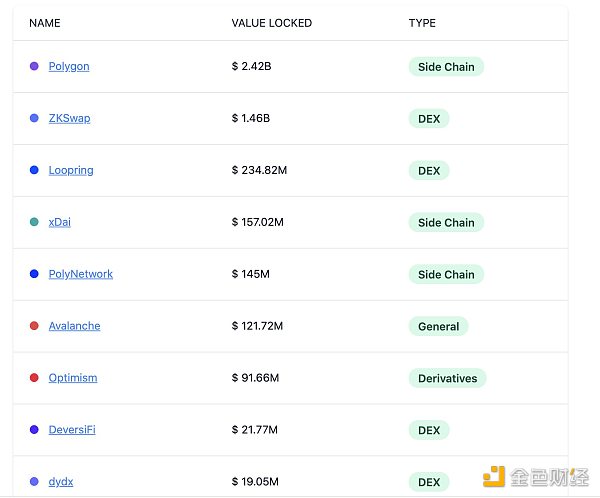The width and height of the screenshot is (600, 498).
Task: Click the DEX tag for ZKSwap
Action: (429, 119)
